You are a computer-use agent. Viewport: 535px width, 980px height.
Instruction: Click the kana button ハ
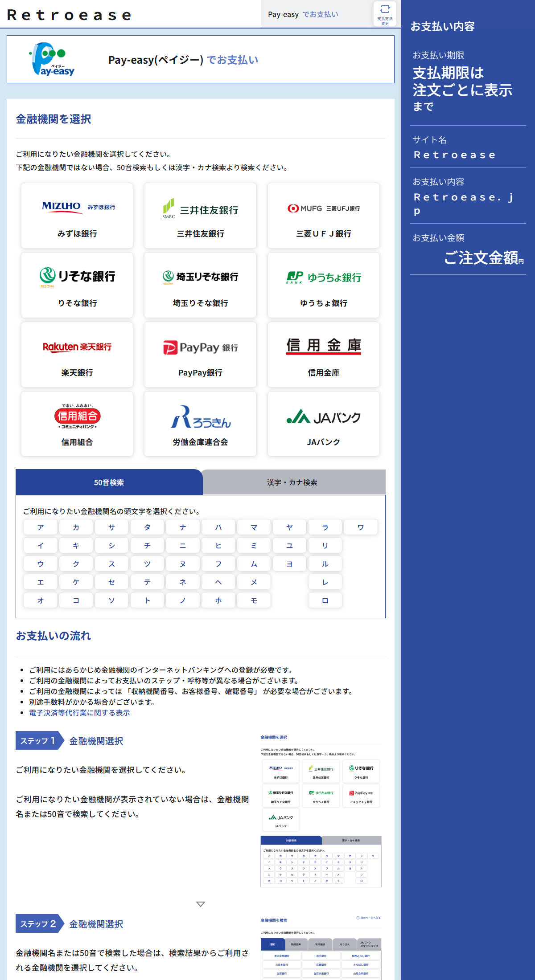218,527
